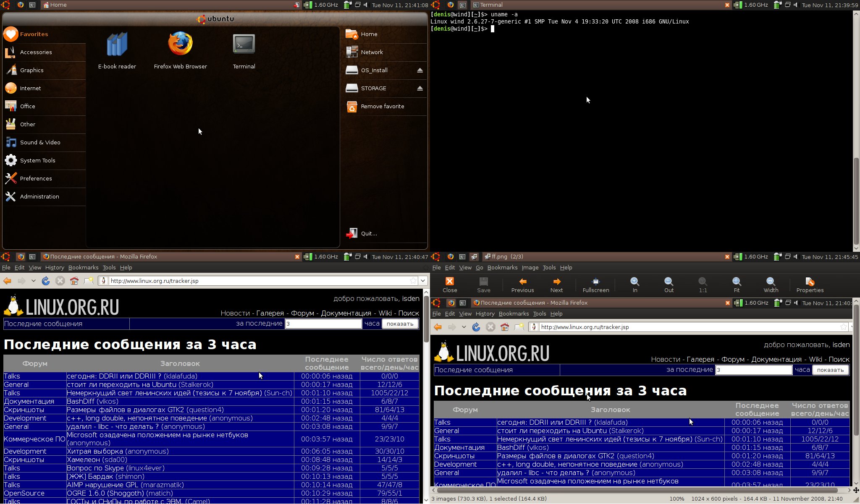Open the Internet category
This screenshot has height=504, width=860.
pos(44,89)
